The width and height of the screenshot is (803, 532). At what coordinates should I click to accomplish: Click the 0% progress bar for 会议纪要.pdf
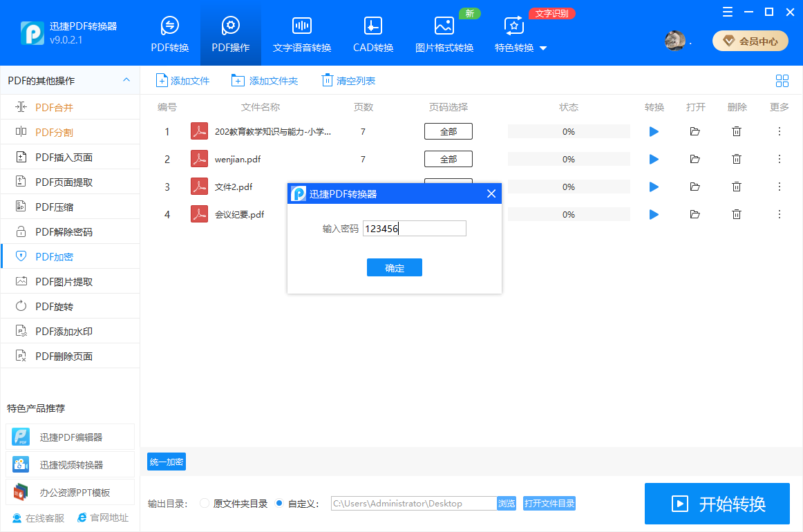(x=569, y=215)
